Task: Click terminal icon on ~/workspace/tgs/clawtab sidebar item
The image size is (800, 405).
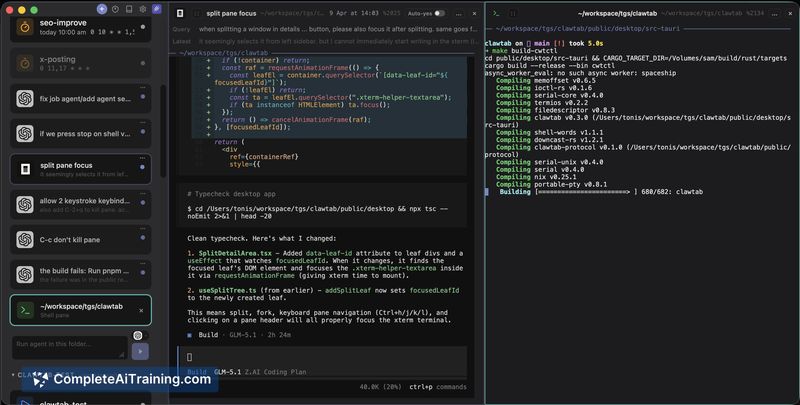Action: pos(25,310)
